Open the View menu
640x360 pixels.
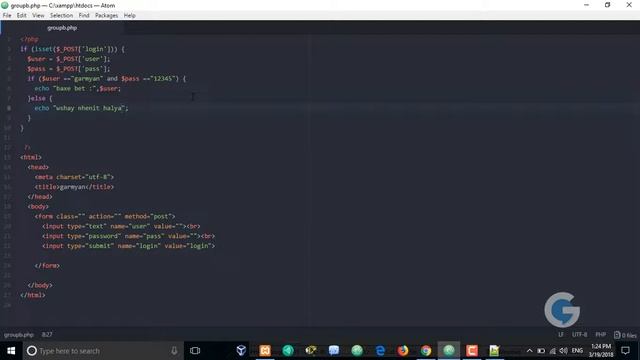pyautogui.click(x=38, y=16)
